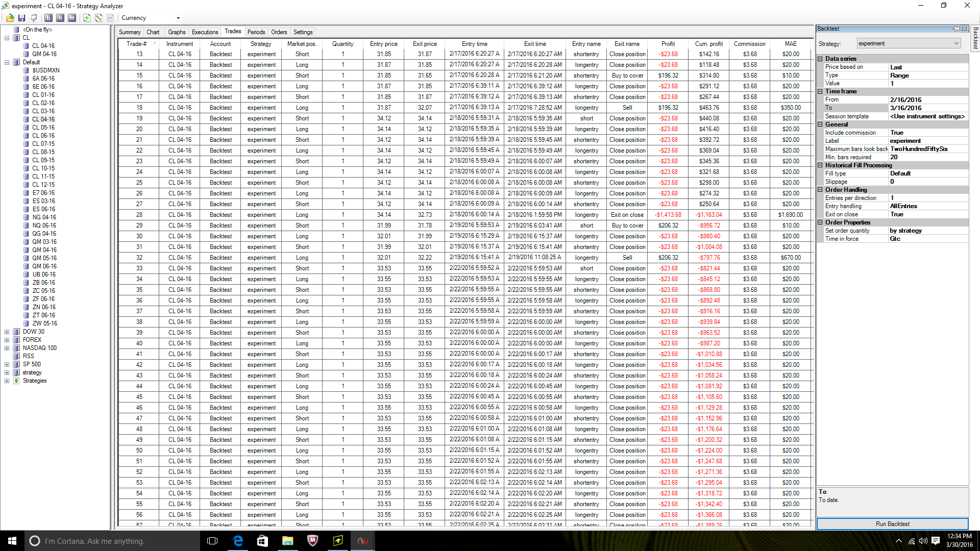This screenshot has height=551, width=980.
Task: Switch to the Executions tab
Action: (205, 32)
